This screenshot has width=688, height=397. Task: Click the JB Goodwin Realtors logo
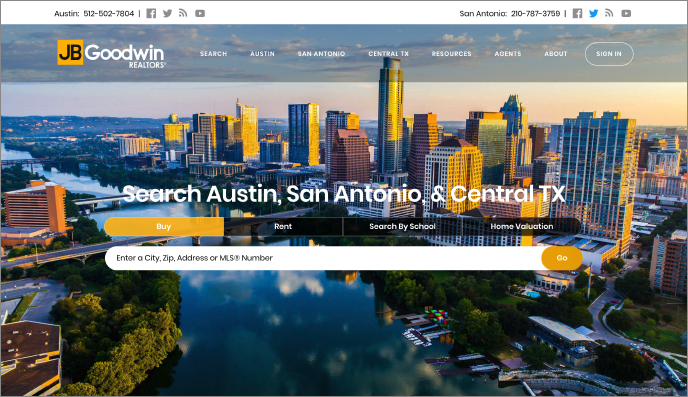click(x=111, y=54)
